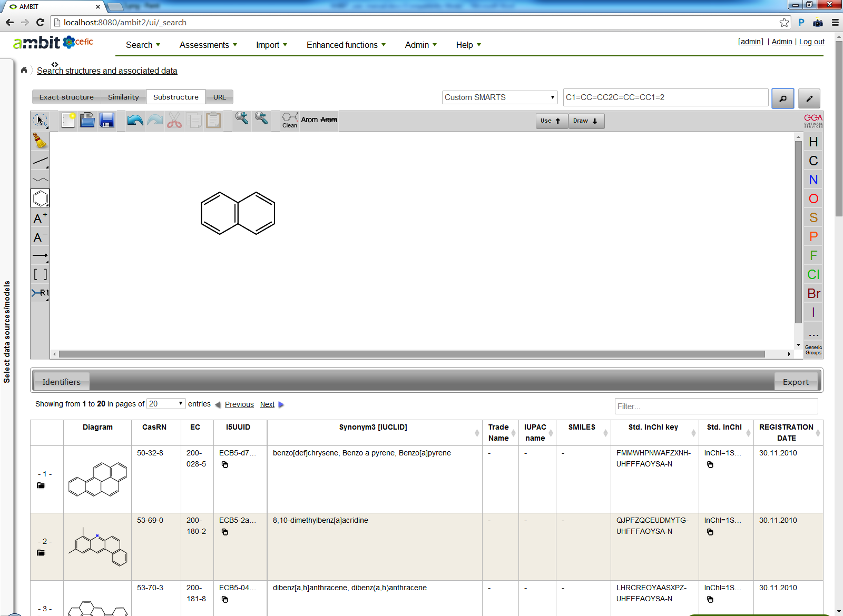The image size is (843, 616).
Task: Click the SMARTS query input field
Action: (666, 97)
